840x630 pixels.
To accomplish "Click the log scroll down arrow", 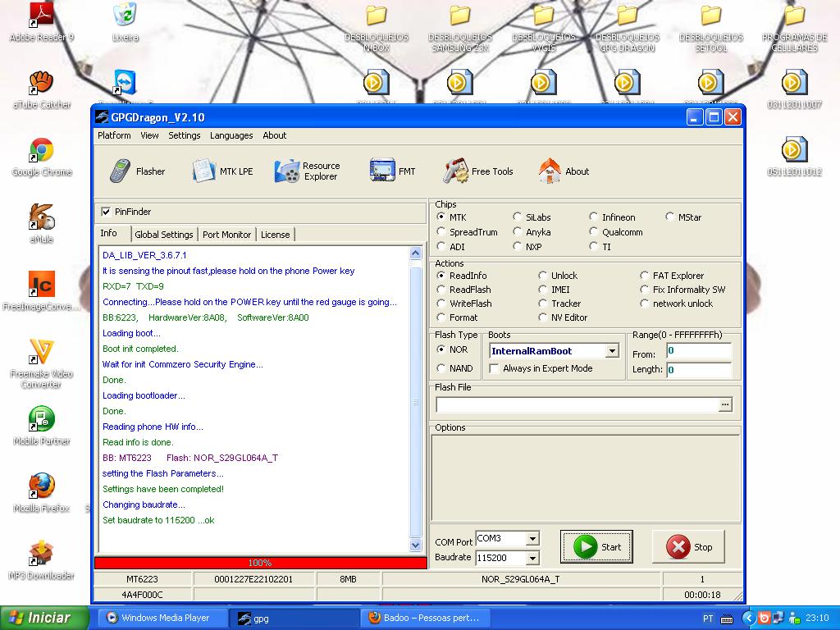I will pos(415,546).
